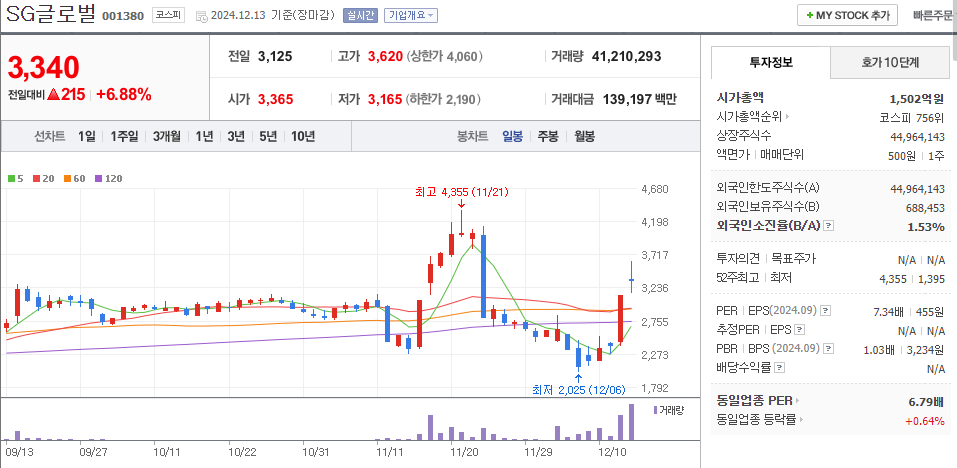Select the 월봉 candlestick chart
Screen dimensions: 957x468
(584, 136)
